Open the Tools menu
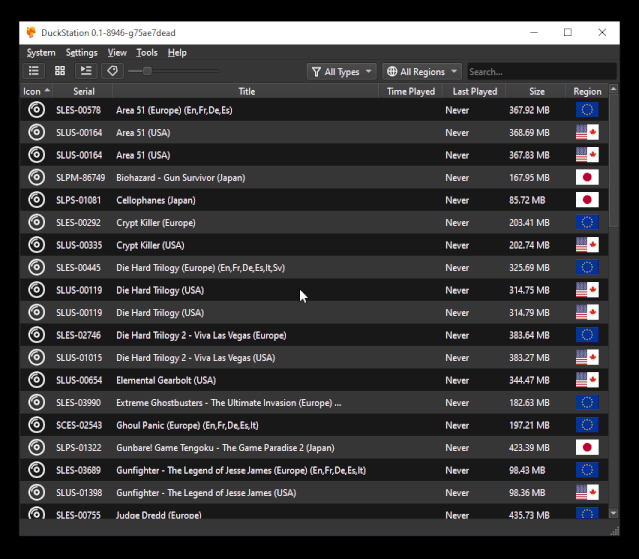 (x=147, y=53)
